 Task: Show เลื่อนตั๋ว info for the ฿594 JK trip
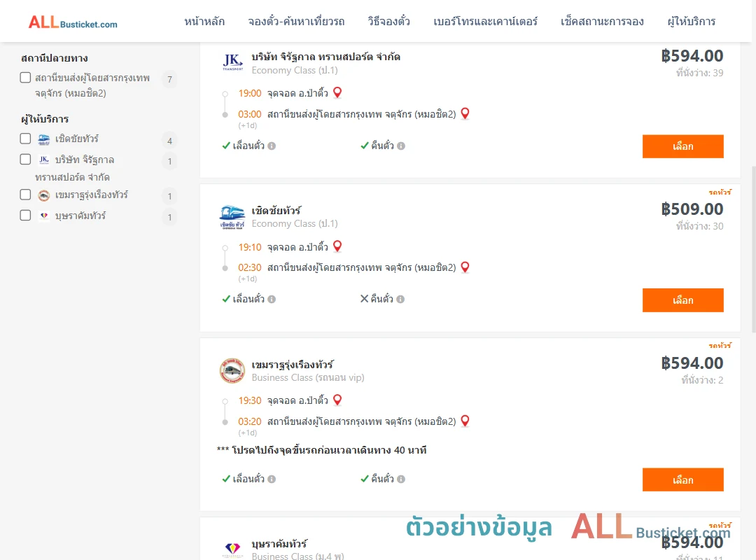click(272, 146)
